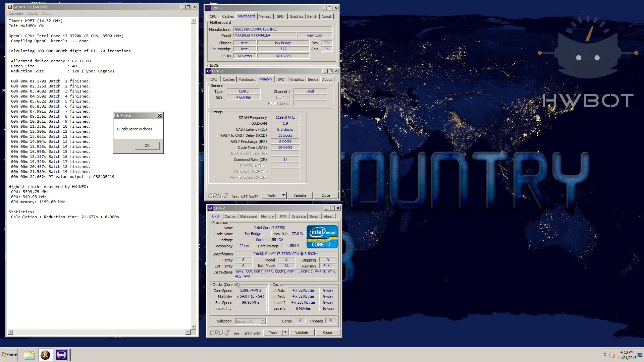Screen dimensions: 644x362
Task: Open SPD tab in top CPU-Z window
Action: click(280, 16)
